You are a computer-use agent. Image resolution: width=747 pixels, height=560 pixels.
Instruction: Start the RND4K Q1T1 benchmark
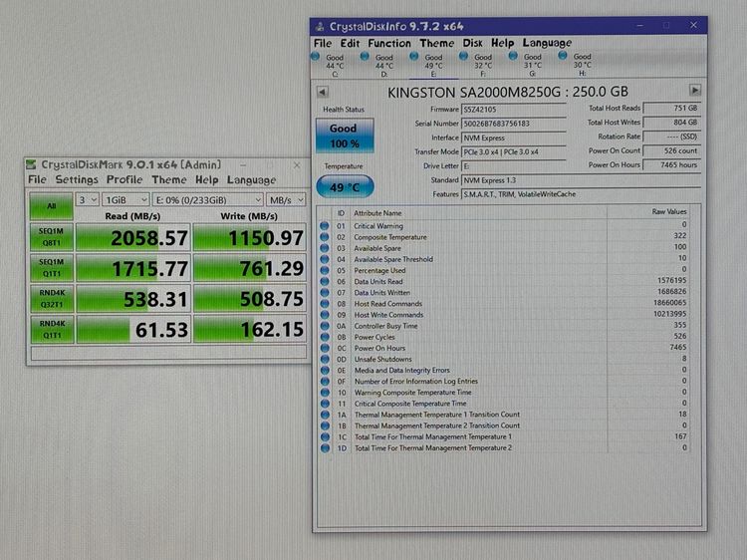[52, 329]
